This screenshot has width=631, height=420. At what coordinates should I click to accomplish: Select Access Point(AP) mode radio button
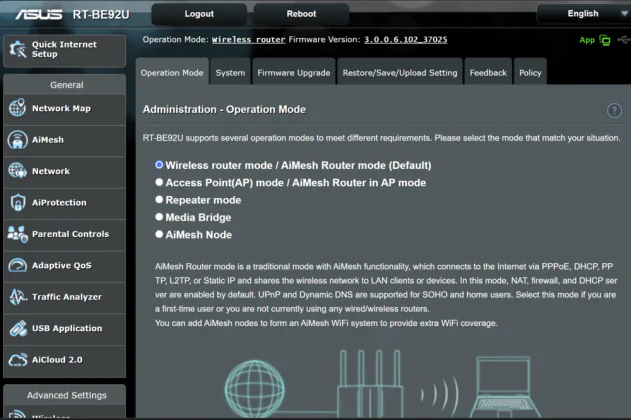(x=159, y=182)
